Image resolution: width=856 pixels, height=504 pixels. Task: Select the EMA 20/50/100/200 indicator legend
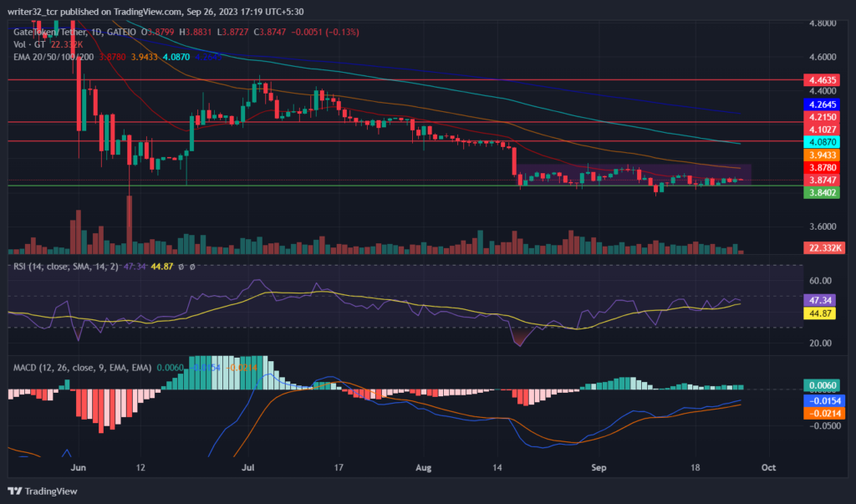click(x=53, y=57)
